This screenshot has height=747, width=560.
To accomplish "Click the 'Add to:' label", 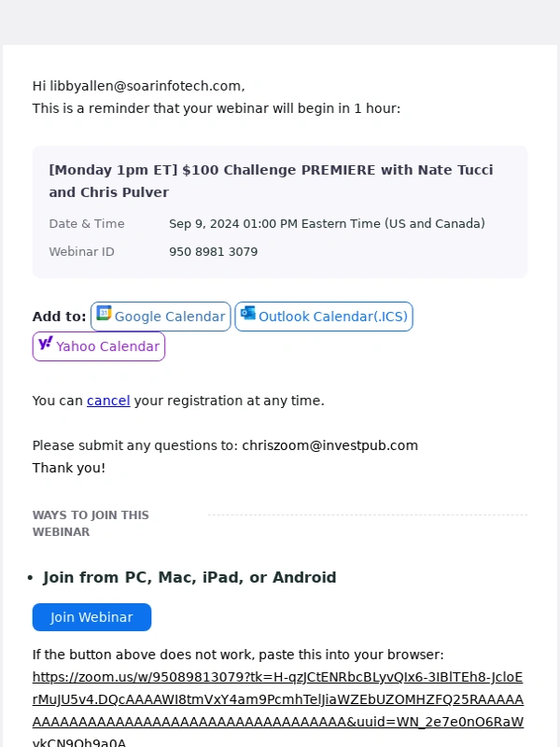I will click(x=59, y=317).
